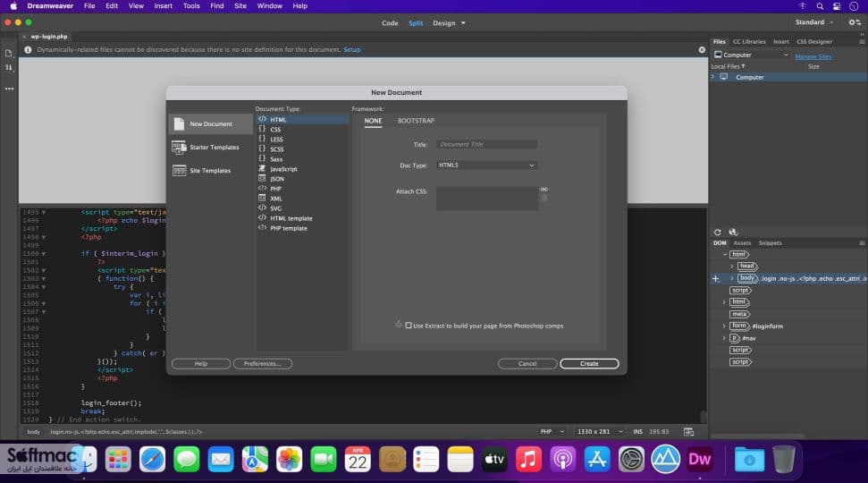Viewport: 868px width, 483px height.
Task: Dismiss the info bar close icon
Action: (x=702, y=50)
